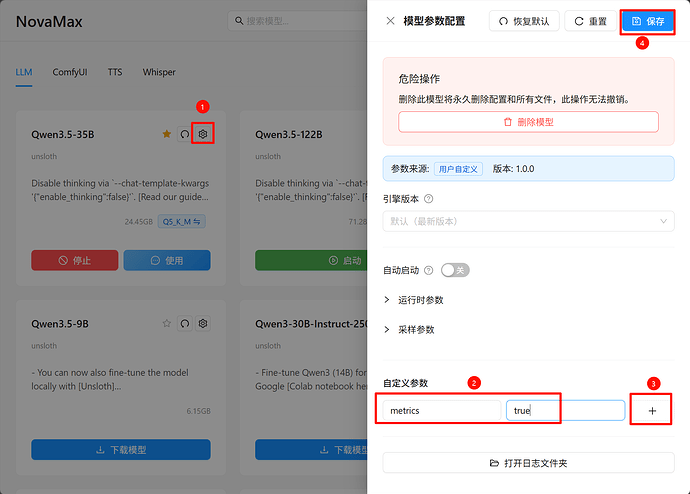Viewport: 690px width, 494px height.
Task: Click the 重置 button
Action: point(591,21)
